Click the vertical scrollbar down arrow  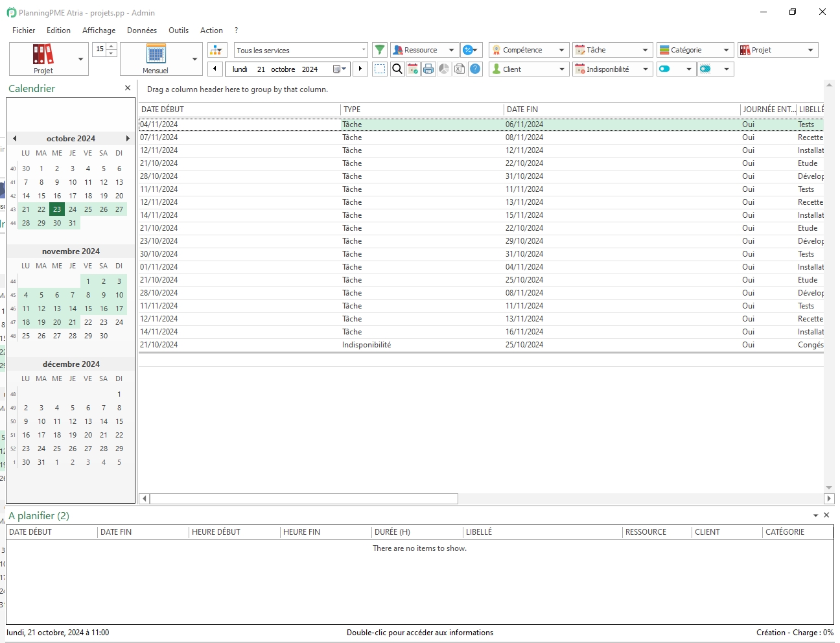click(829, 487)
